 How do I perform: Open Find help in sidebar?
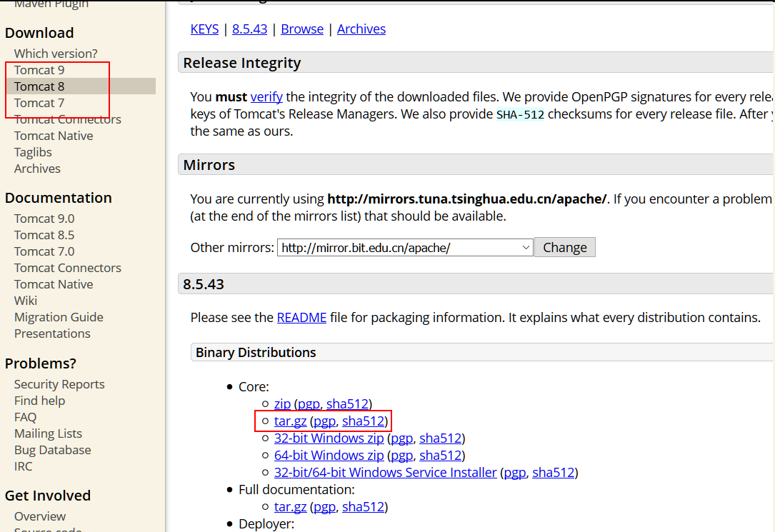(x=39, y=401)
